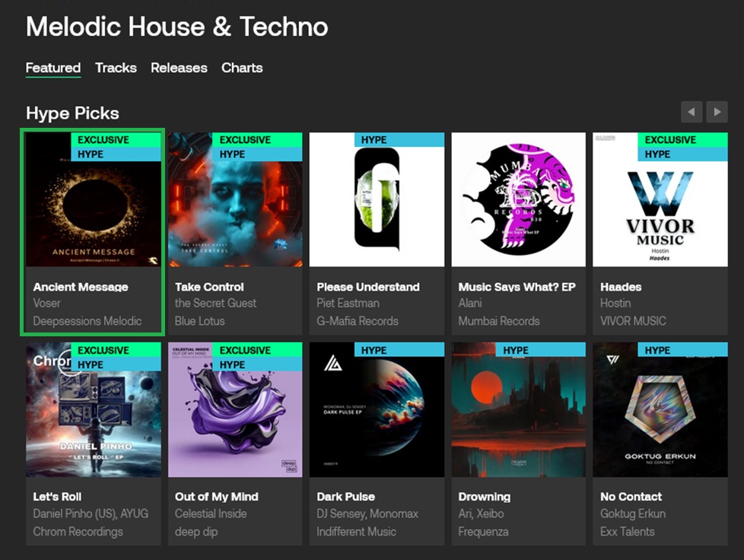Open the Dark Pulse planet artwork
Viewport: 744px width, 560px height.
[377, 409]
